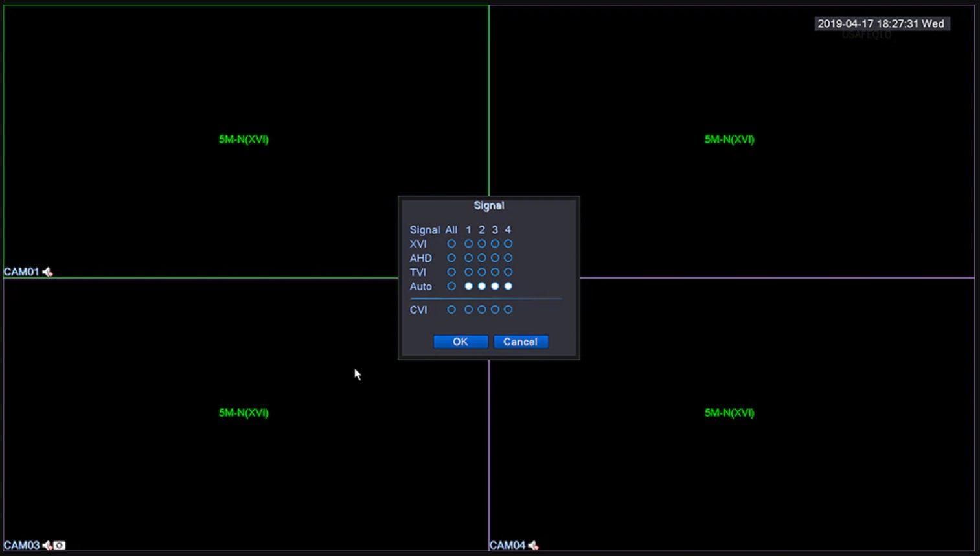Confirm signal settings with OK

point(460,342)
